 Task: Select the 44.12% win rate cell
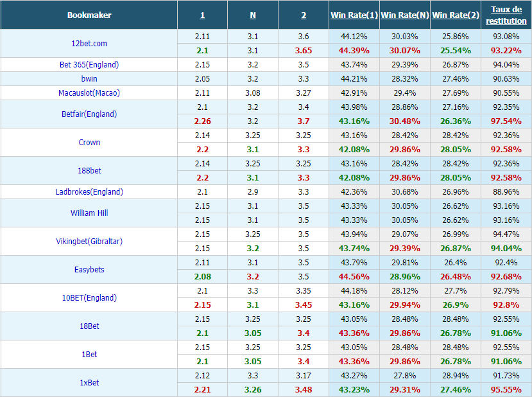354,37
